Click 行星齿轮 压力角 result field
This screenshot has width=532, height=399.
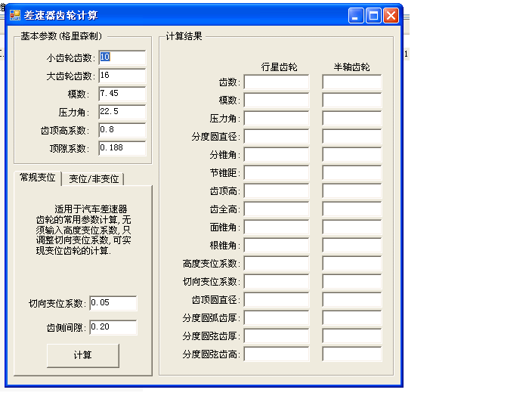coord(277,119)
